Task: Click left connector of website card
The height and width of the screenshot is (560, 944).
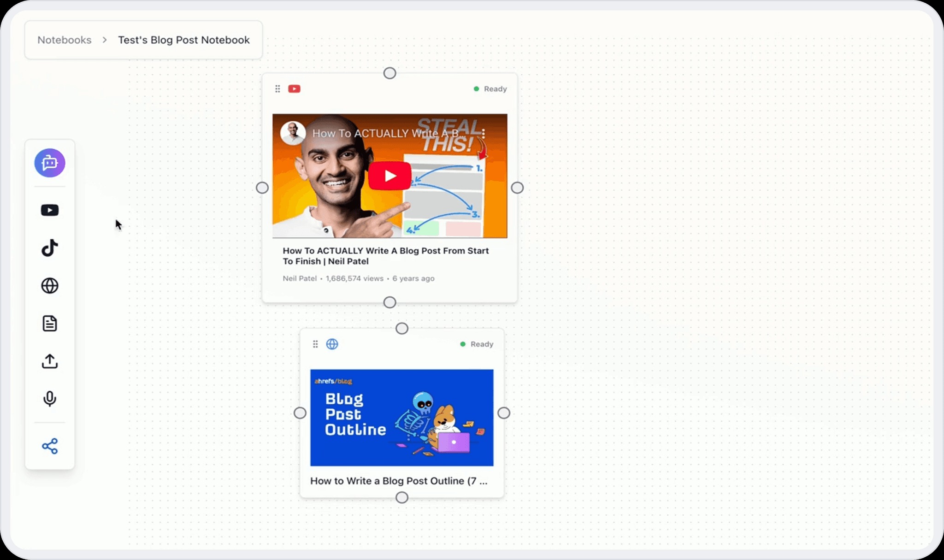Action: coord(300,413)
